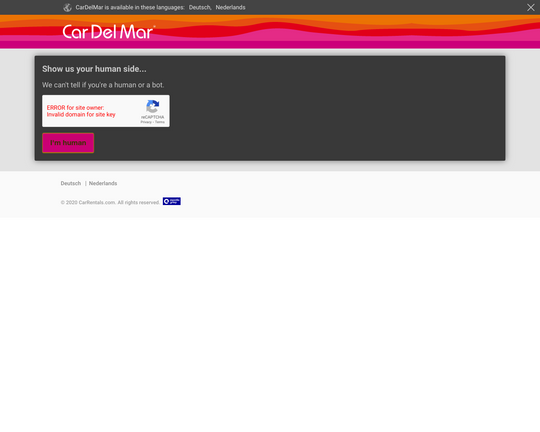Click the "reCAPTCHA" label under the logo
The image size is (540, 432).
pos(153,117)
